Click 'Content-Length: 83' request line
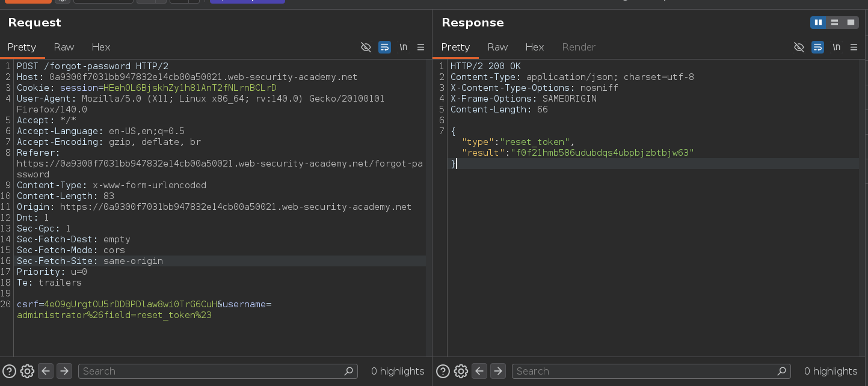Screen dimensions: 868x386 (x=66, y=196)
